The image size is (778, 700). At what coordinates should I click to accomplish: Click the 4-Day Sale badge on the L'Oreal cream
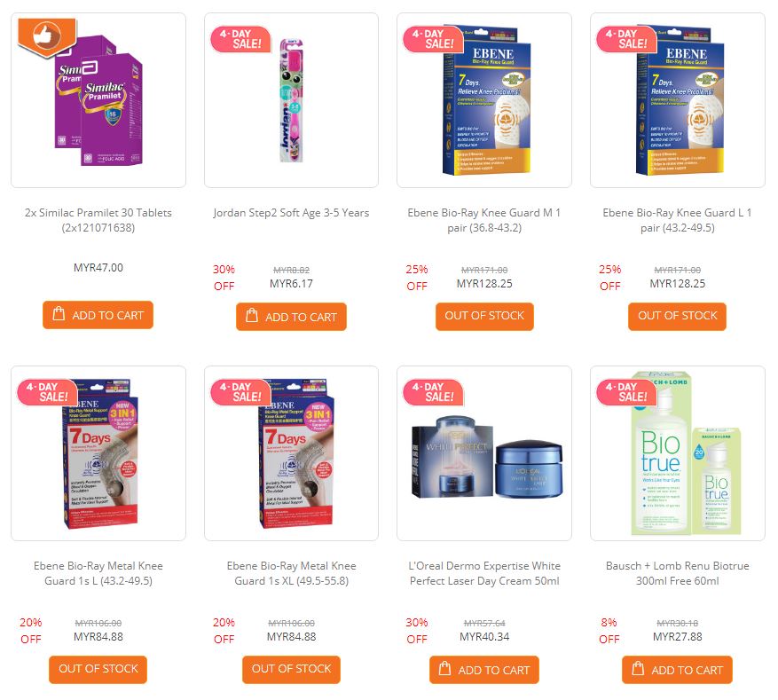[433, 392]
